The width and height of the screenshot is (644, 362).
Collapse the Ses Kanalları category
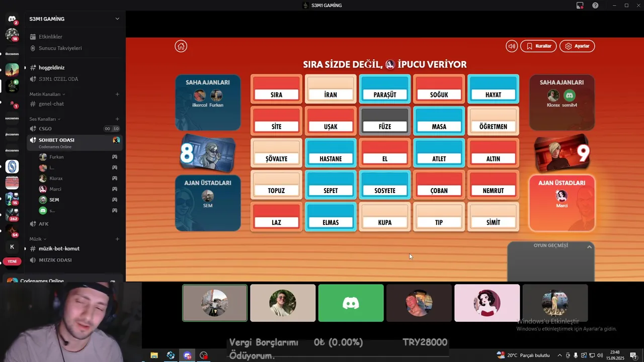(x=44, y=119)
